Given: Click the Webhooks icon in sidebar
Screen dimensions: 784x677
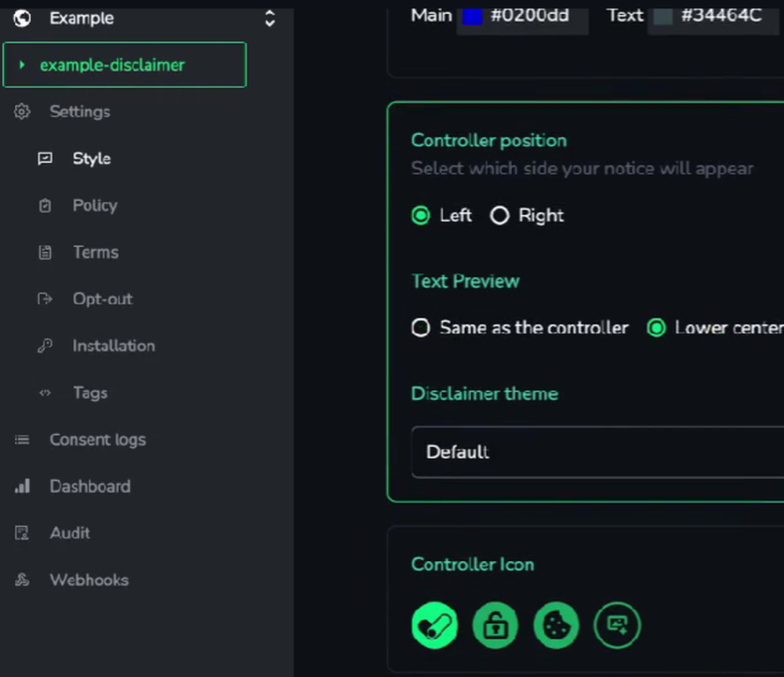Looking at the screenshot, I should point(23,580).
